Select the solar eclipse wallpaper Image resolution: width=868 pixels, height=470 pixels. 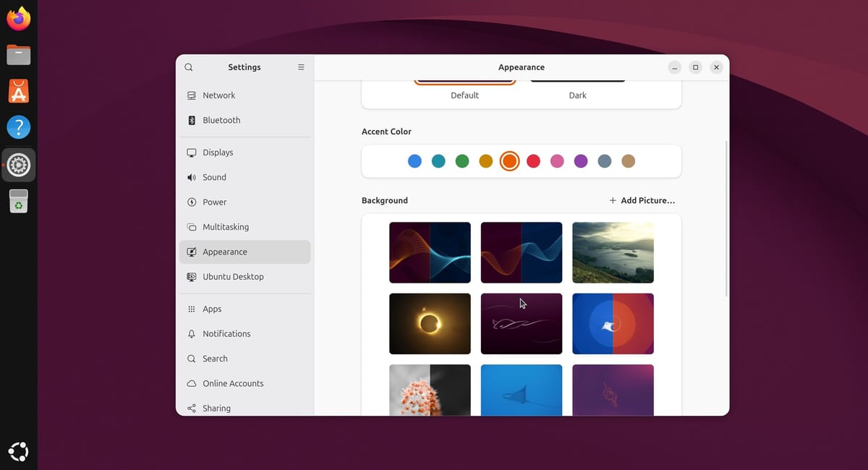point(430,324)
